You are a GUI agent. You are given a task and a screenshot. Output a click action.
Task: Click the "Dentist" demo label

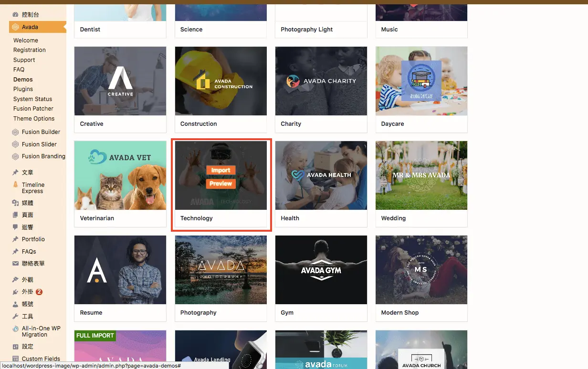[x=90, y=30]
